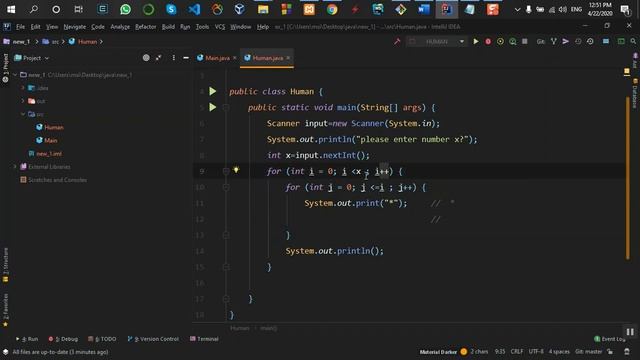640x360 pixels.
Task: Open the TODO tool window
Action: 102,339
